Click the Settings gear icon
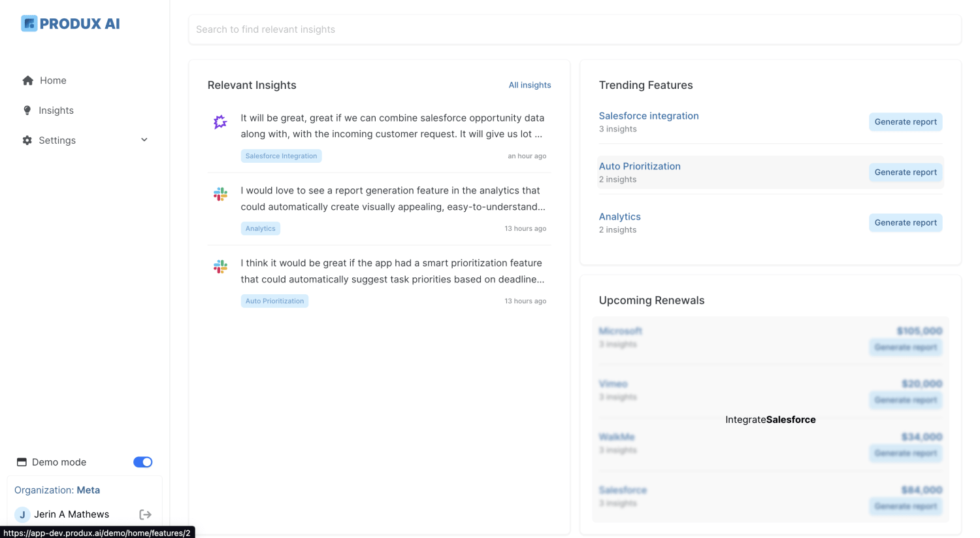This screenshot has height=538, width=980. 27,141
